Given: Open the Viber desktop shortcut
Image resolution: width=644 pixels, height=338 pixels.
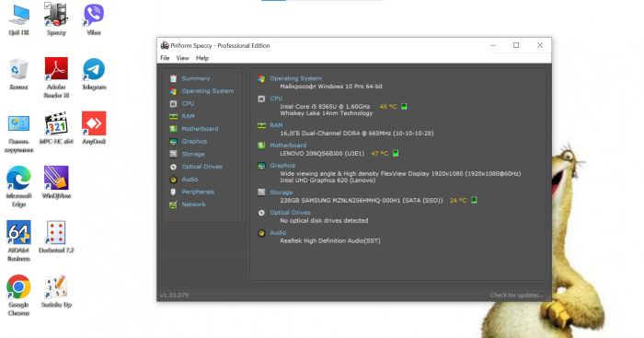Looking at the screenshot, I should tap(94, 19).
